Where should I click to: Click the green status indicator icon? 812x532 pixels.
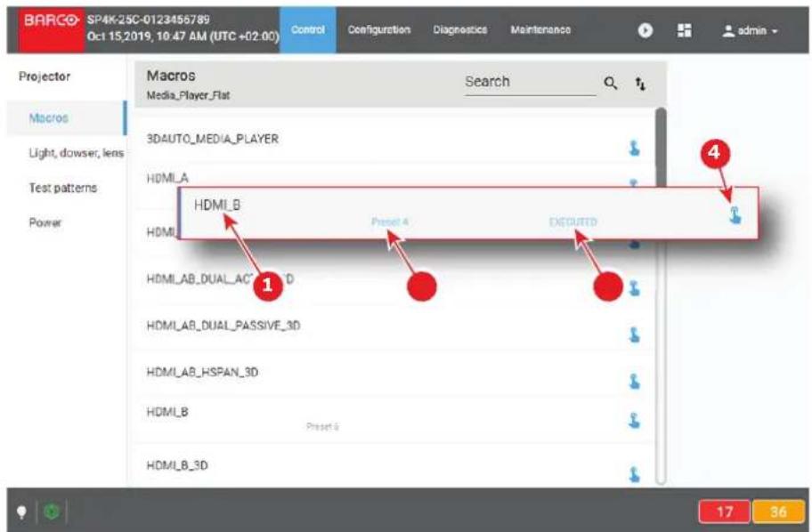tap(52, 512)
